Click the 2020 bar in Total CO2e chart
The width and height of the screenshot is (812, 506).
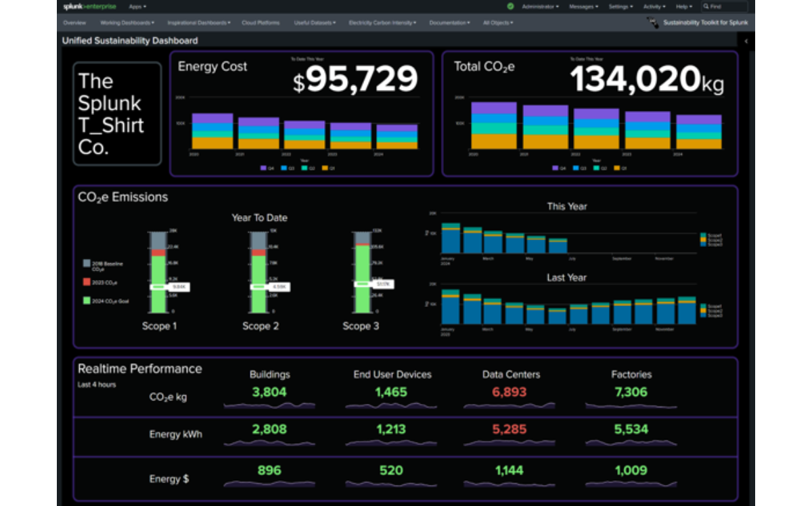pyautogui.click(x=494, y=126)
